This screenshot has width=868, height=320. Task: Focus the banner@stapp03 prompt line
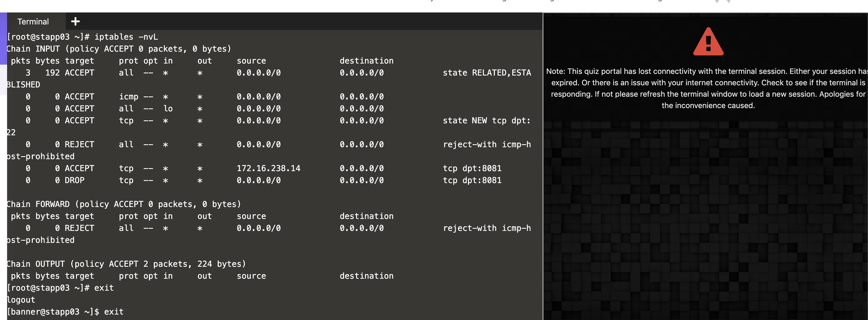point(65,312)
